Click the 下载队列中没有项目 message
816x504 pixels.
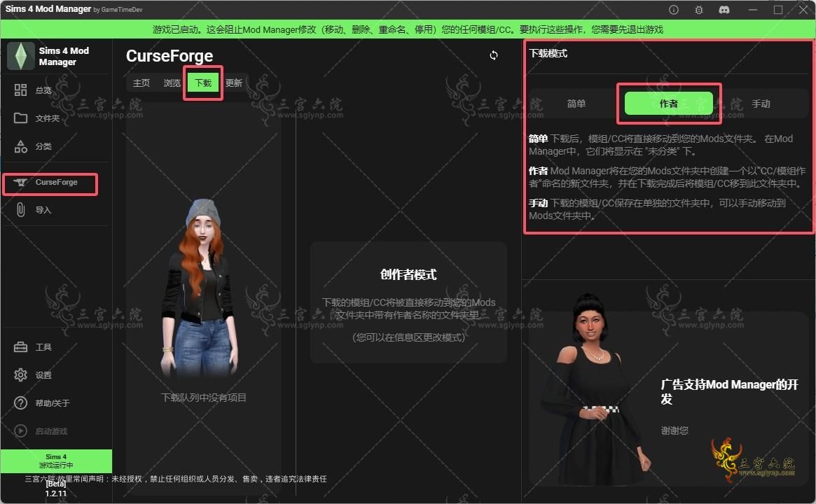[x=204, y=398]
